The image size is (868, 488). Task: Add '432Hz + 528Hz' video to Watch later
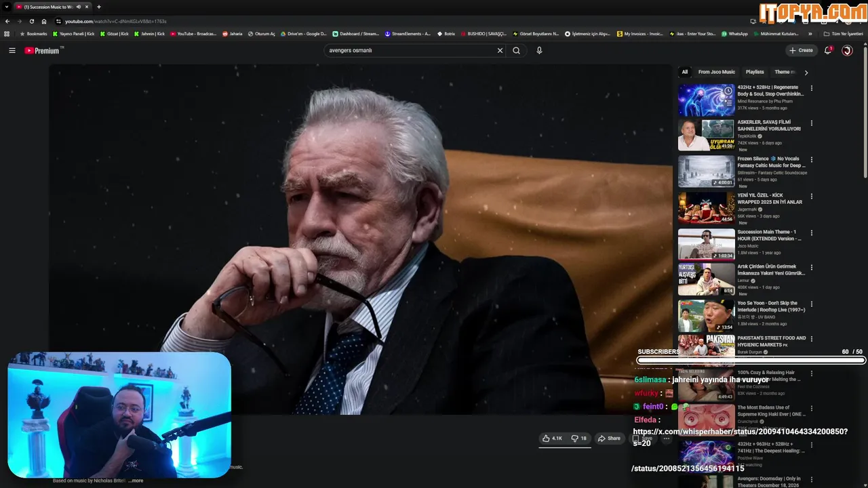tap(728, 91)
